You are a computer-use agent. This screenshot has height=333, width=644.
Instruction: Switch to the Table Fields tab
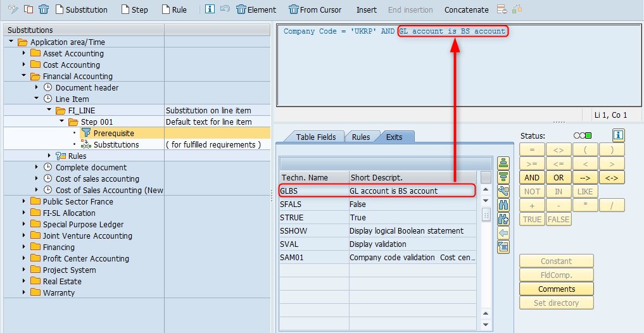tap(315, 137)
